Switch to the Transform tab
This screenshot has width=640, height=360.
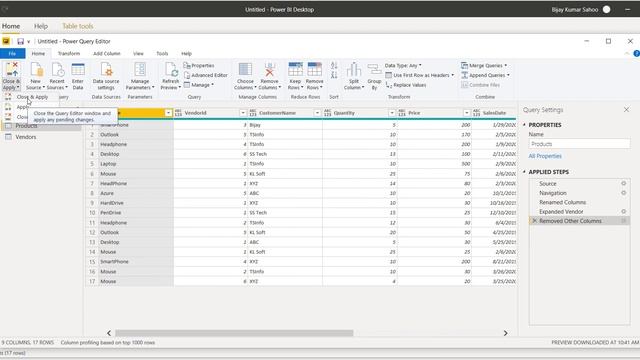(69, 53)
